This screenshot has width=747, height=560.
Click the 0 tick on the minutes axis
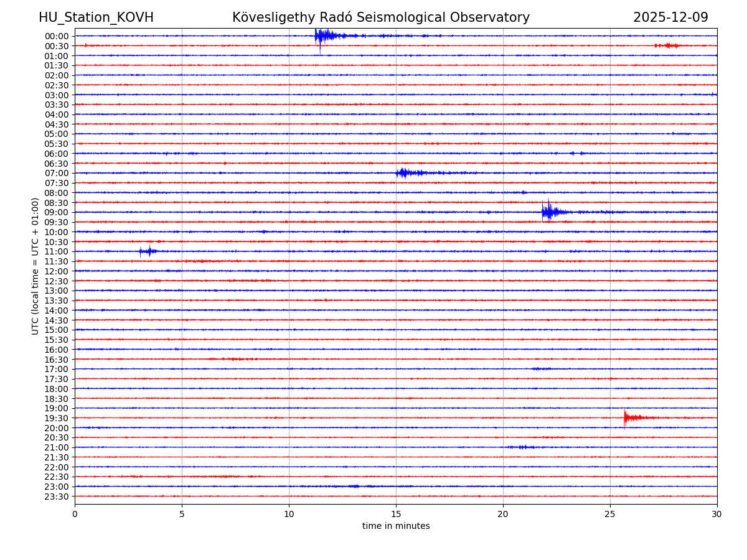click(75, 514)
